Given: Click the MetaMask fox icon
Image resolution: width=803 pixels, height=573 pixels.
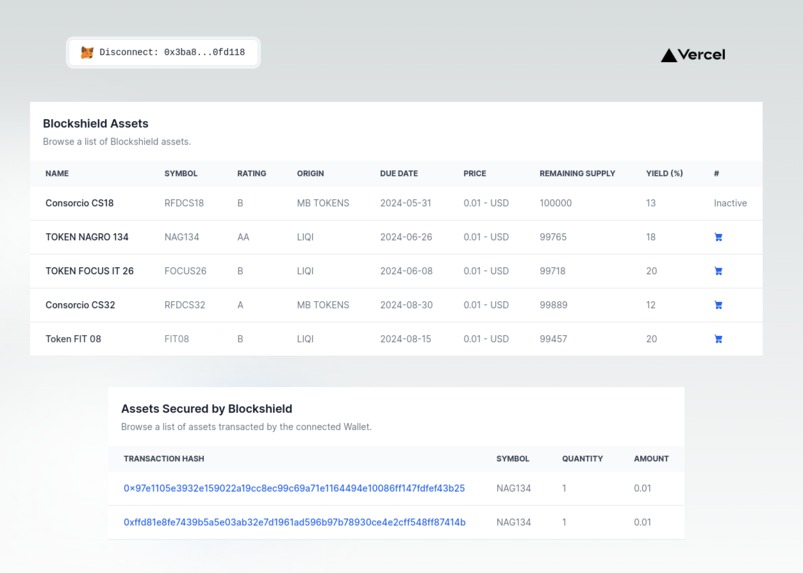Looking at the screenshot, I should tap(87, 52).
